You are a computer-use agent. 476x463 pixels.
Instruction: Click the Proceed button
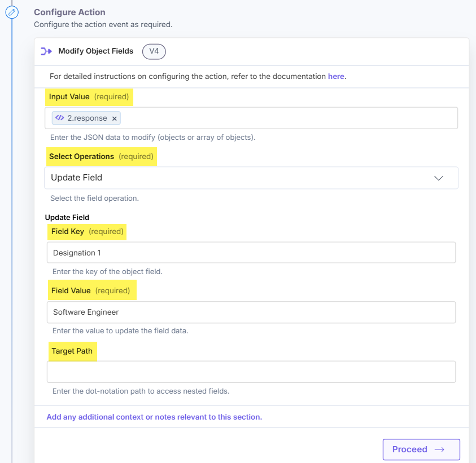(x=421, y=449)
